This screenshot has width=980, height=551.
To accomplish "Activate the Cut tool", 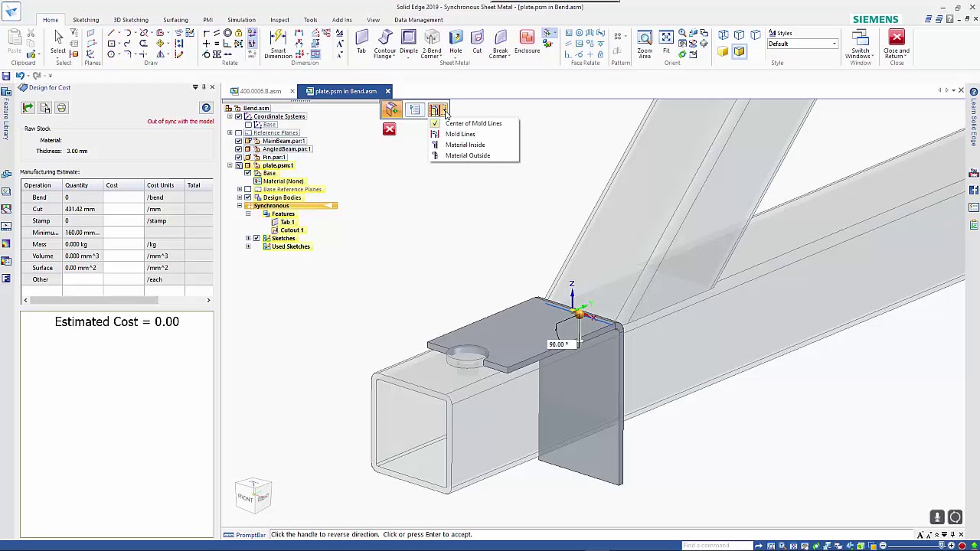I will coord(477,42).
